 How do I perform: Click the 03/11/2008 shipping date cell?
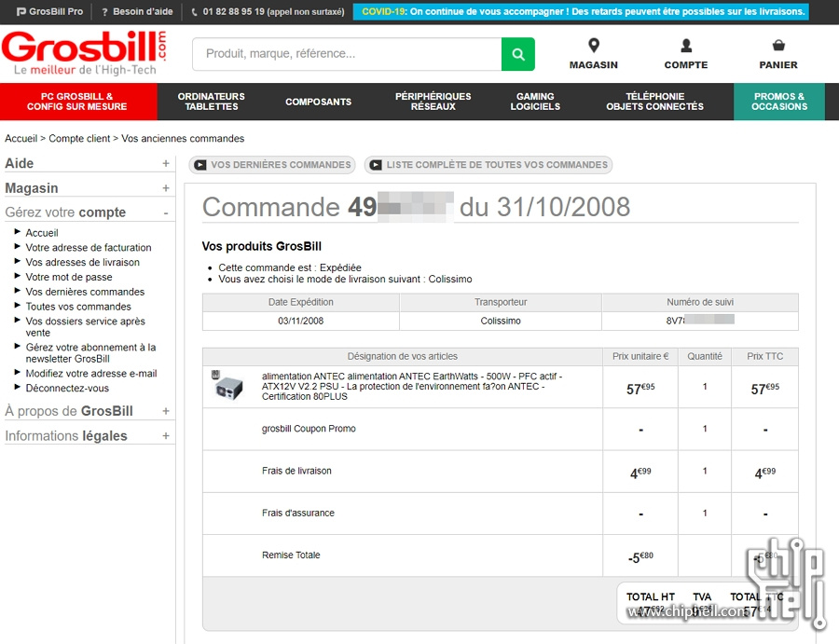click(x=301, y=321)
